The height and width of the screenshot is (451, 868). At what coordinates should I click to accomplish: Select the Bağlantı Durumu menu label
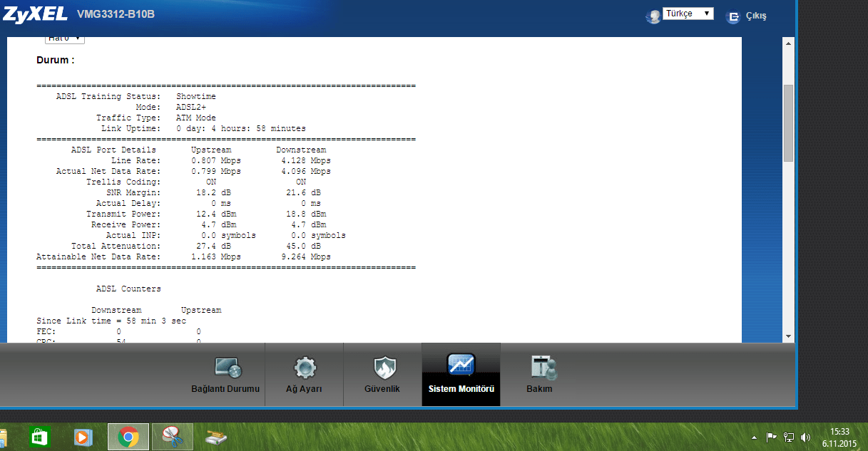(225, 389)
